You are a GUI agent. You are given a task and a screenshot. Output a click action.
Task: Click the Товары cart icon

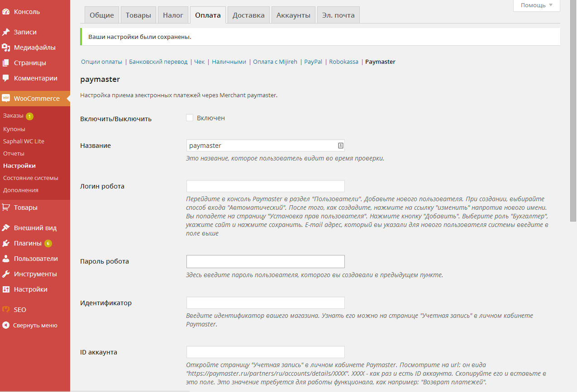pyautogui.click(x=6, y=208)
